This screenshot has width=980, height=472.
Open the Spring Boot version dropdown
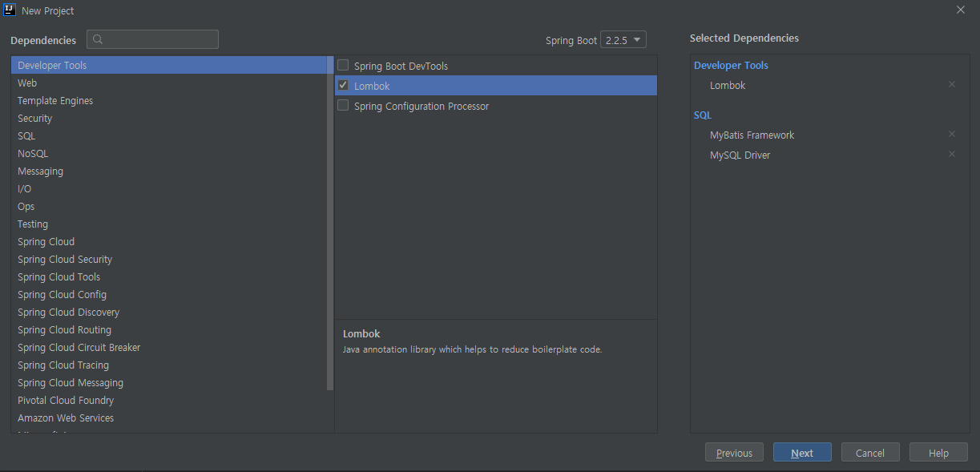623,40
